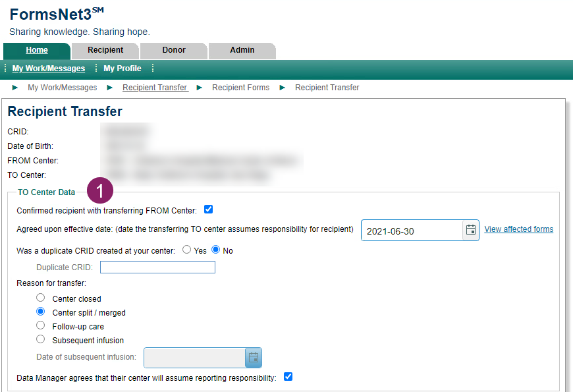Return to the Home tab
The image size is (573, 392).
coord(38,50)
